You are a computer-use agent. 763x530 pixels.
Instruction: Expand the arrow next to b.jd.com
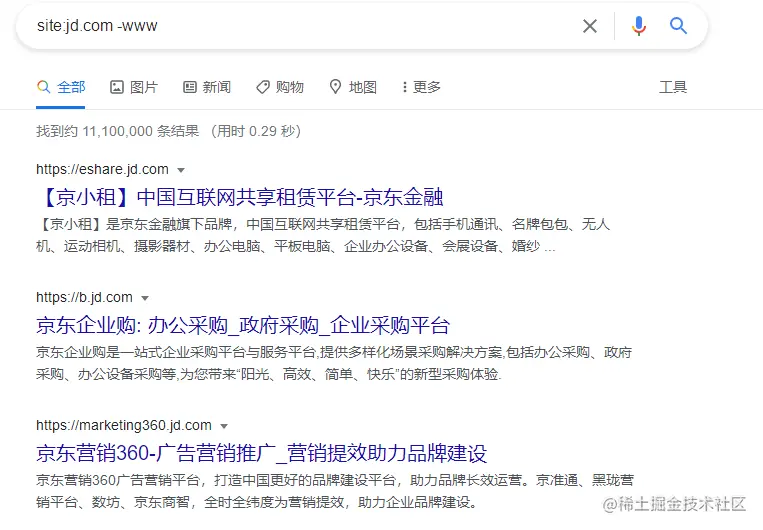(x=145, y=298)
